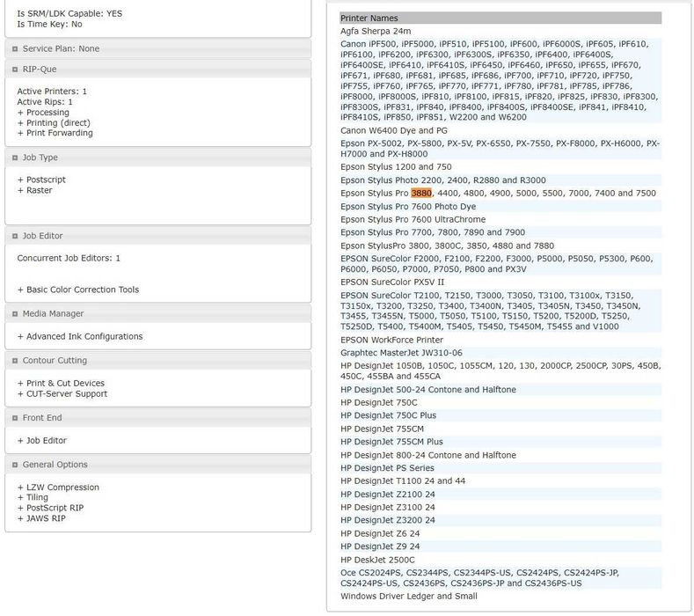Viewport: 694px width, 616px height.
Task: Click the Canon W6400 Dye and PG row
Action: 500,130
